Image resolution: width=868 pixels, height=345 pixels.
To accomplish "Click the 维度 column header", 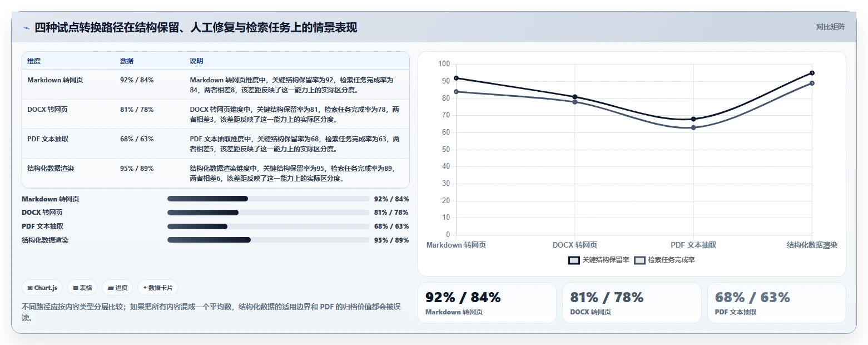I will pos(34,61).
